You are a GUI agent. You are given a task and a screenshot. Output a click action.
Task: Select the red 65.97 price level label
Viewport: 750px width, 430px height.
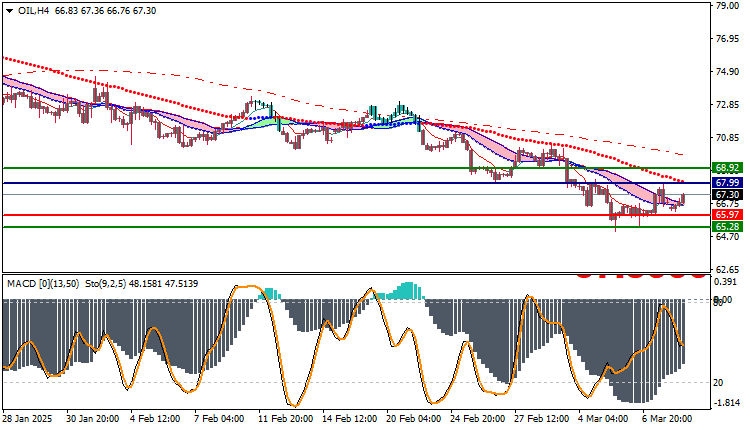(x=728, y=215)
